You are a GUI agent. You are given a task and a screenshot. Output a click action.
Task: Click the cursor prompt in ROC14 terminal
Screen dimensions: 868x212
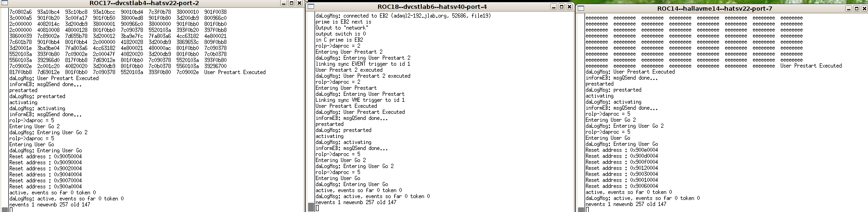pos(587,210)
